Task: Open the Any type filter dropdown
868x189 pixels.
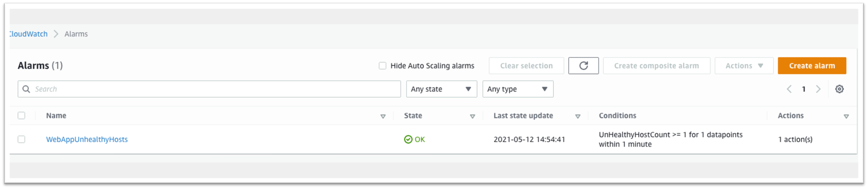Action: pyautogui.click(x=518, y=89)
